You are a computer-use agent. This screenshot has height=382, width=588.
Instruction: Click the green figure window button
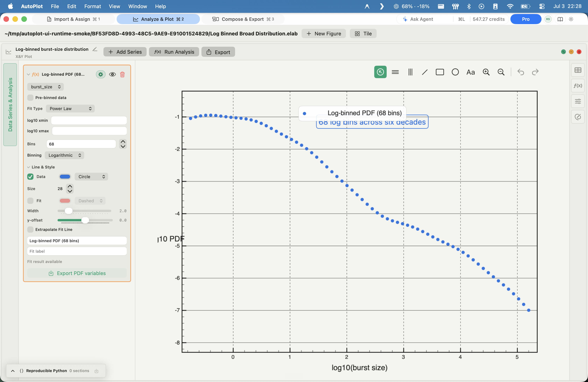563,52
